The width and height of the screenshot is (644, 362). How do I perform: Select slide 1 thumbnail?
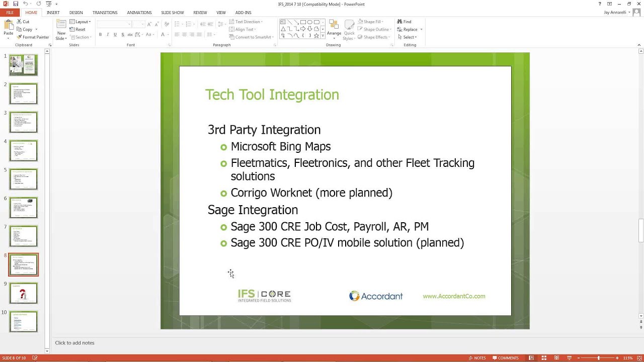(x=23, y=65)
